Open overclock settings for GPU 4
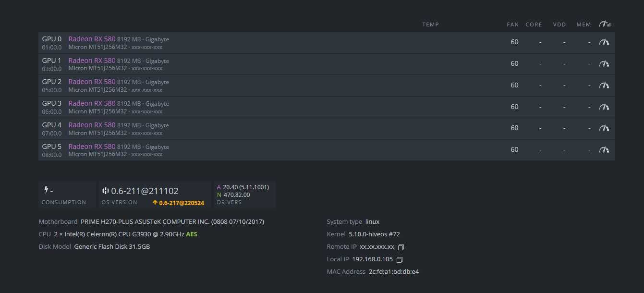Screen dimensions: 644x293 click(x=604, y=128)
